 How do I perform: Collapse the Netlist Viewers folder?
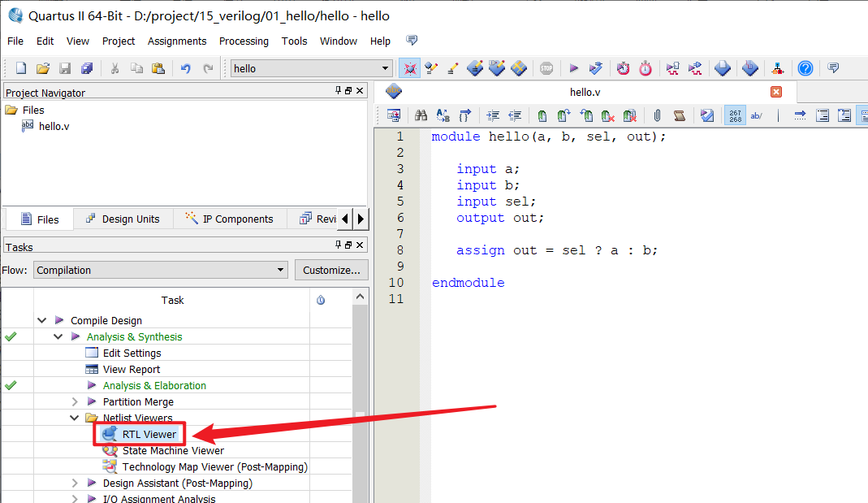(x=74, y=418)
